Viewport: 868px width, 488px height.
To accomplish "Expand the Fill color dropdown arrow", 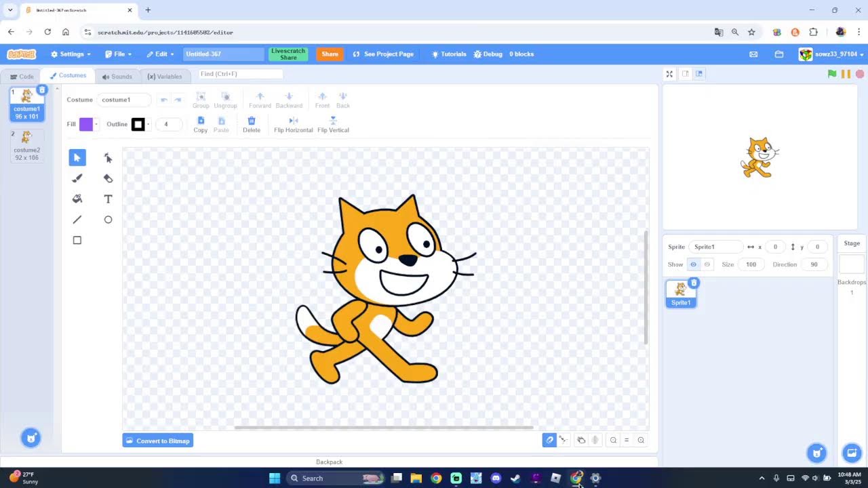I will [x=96, y=124].
